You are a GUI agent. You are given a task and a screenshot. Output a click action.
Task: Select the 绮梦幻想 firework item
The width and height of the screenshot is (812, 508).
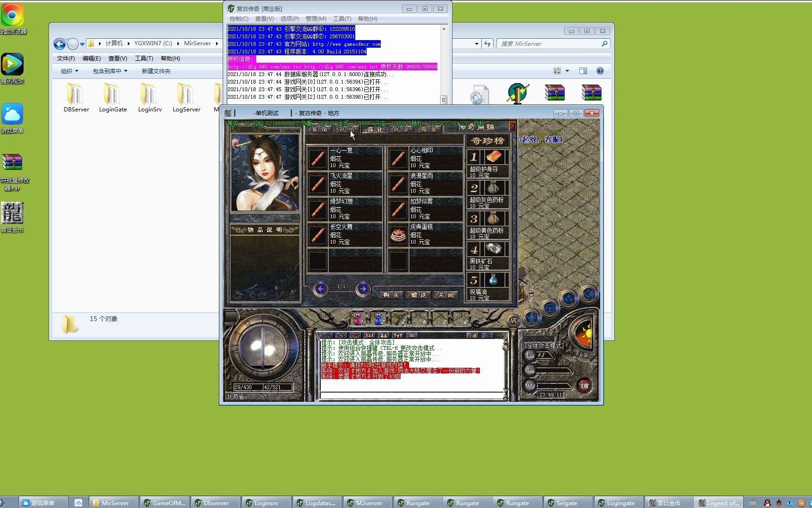(344, 209)
